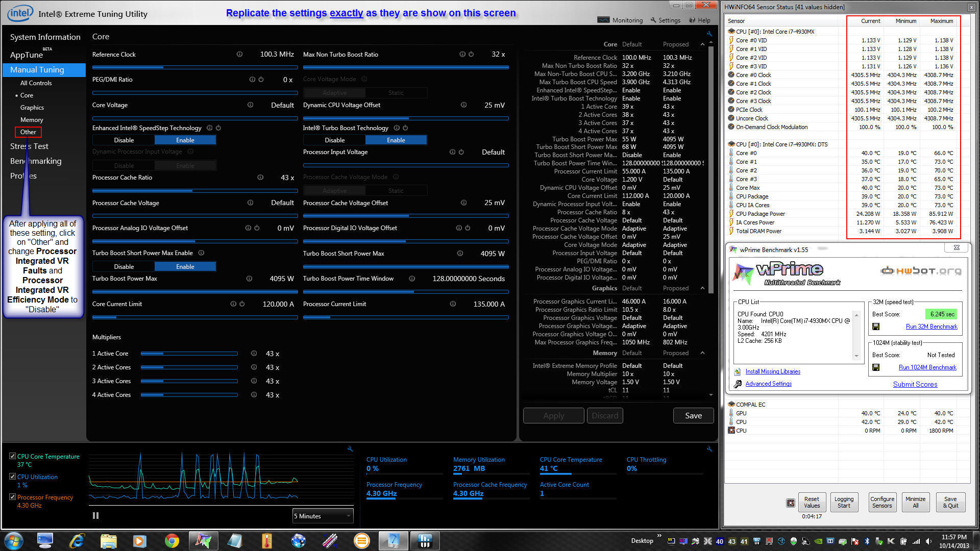Click the wrench icon in the monitoring graph panel

tap(350, 449)
